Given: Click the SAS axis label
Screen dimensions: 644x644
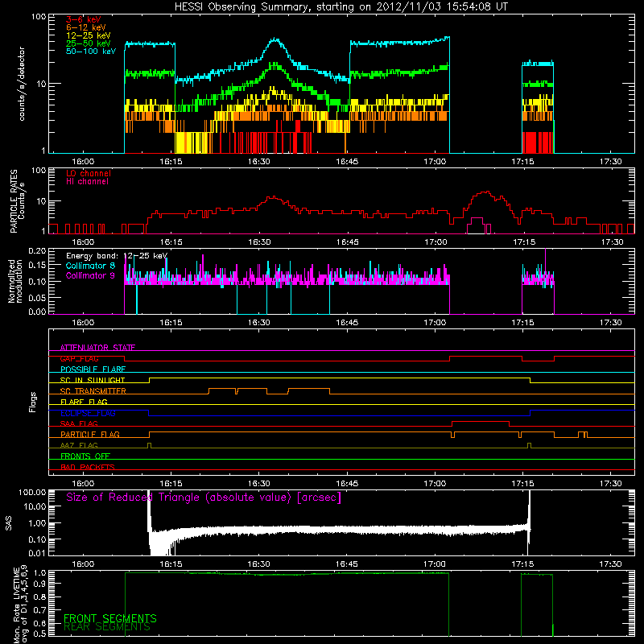Looking at the screenshot, I should point(9,522).
